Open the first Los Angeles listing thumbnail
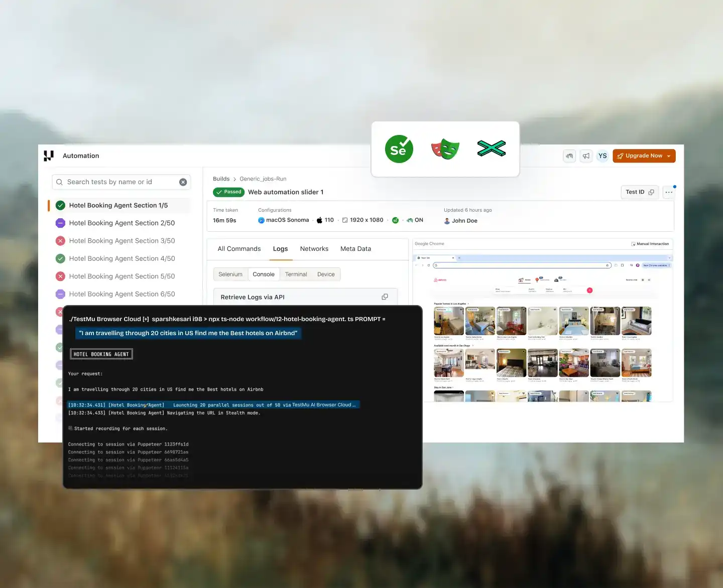This screenshot has width=723, height=588. coord(449,321)
